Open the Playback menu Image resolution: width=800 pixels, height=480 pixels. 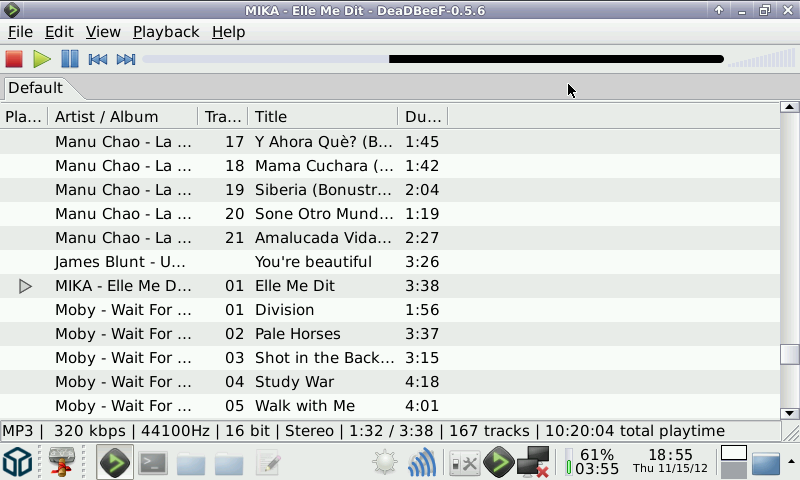(x=166, y=32)
